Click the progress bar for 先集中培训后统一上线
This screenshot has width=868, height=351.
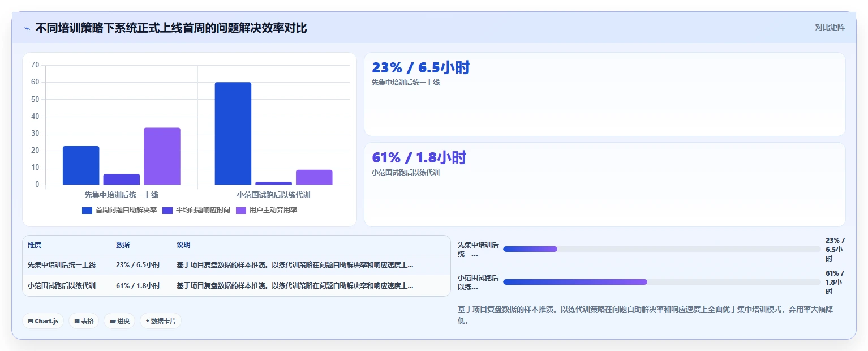pyautogui.click(x=661, y=249)
